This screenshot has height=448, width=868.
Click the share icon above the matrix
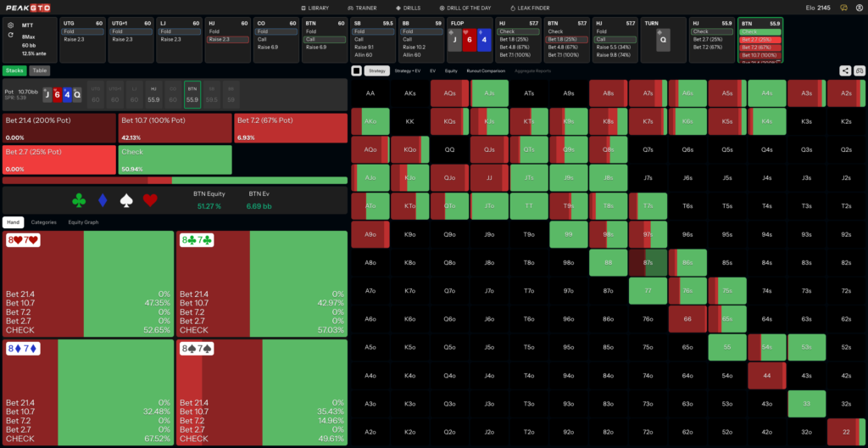coord(845,70)
